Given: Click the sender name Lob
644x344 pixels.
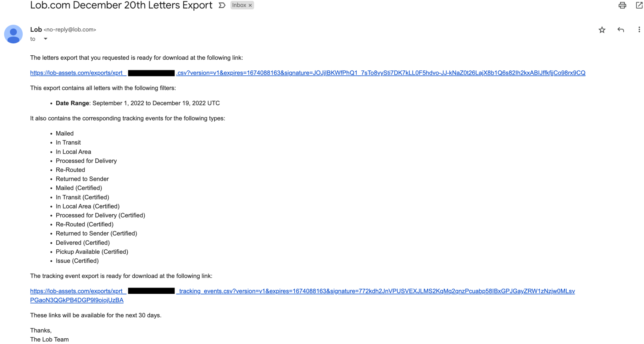Looking at the screenshot, I should tap(36, 30).
